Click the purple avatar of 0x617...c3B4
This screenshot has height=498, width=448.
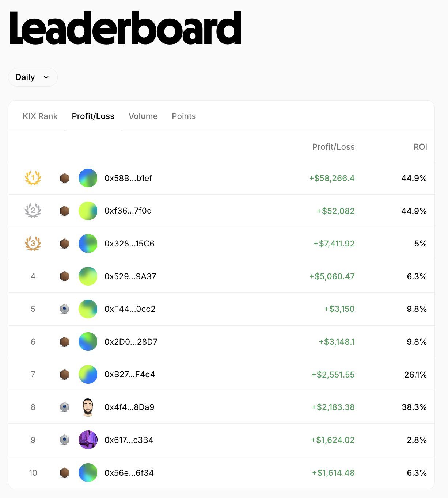[88, 440]
